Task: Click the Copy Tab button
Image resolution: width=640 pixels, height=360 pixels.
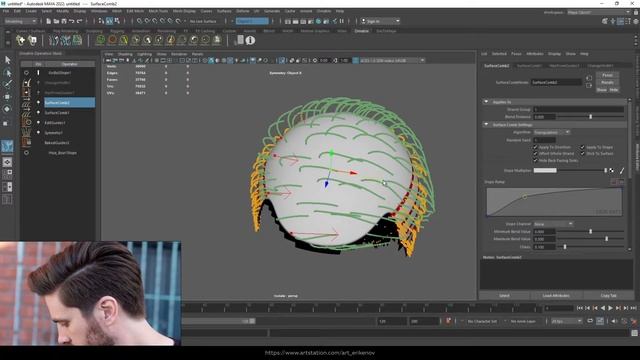Action: tap(608, 296)
